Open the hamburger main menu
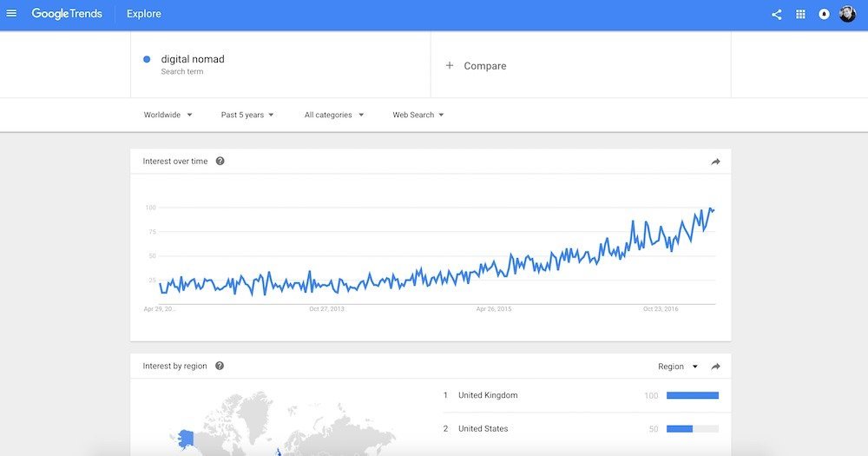The image size is (868, 456). 11,13
